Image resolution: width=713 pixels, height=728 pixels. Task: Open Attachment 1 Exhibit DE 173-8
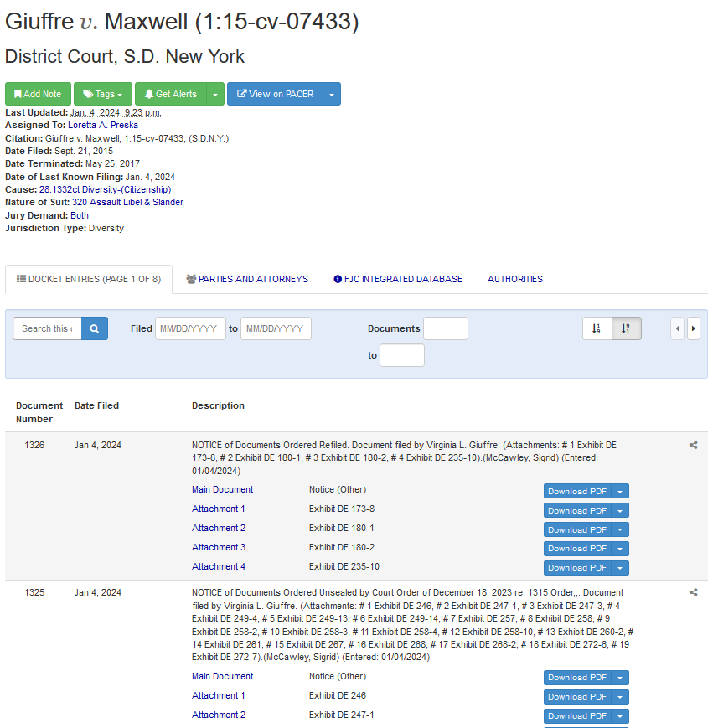(x=218, y=509)
